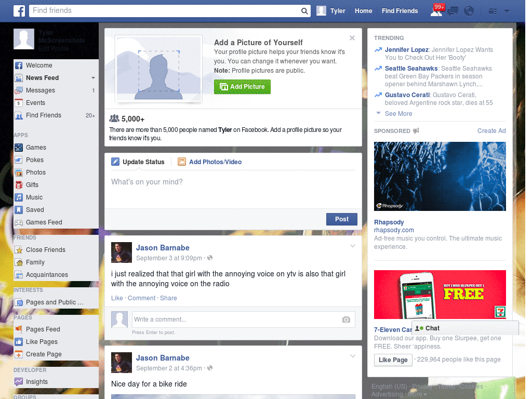Click Like Page for 7-Eleven
This screenshot has width=532, height=399.
pos(393,360)
